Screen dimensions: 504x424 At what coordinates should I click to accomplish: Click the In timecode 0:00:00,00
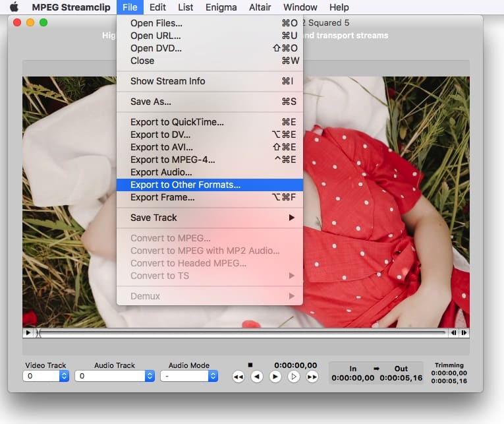(353, 378)
